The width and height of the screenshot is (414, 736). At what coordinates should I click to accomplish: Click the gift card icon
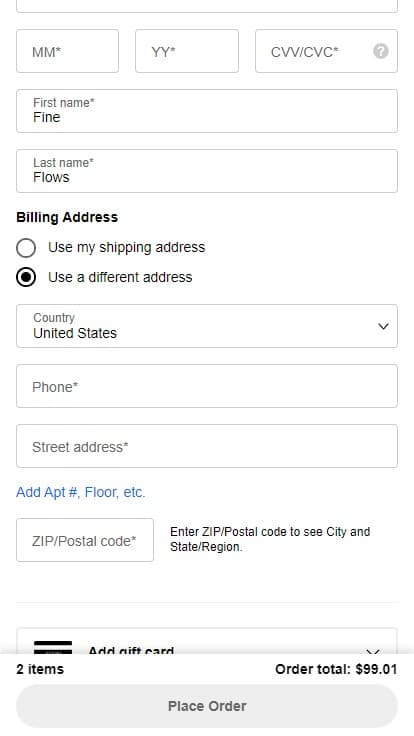click(53, 647)
